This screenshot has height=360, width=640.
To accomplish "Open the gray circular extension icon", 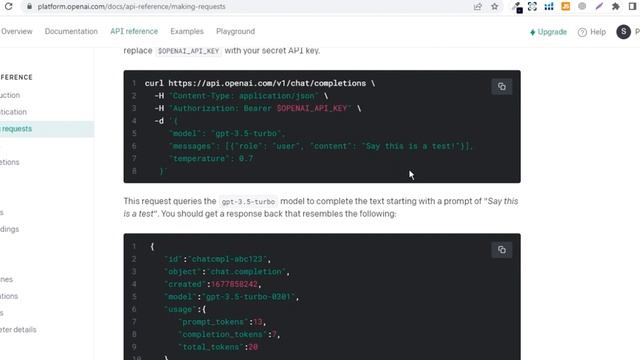I will point(582,7).
